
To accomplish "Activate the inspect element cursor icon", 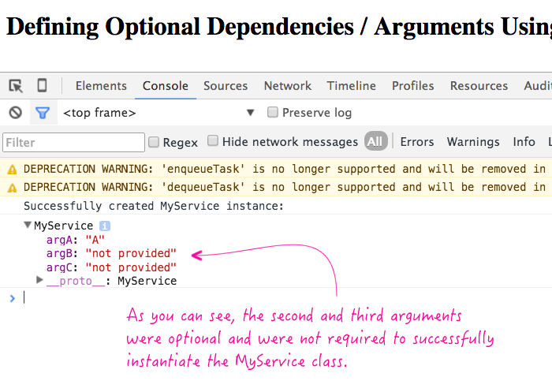I will (16, 86).
